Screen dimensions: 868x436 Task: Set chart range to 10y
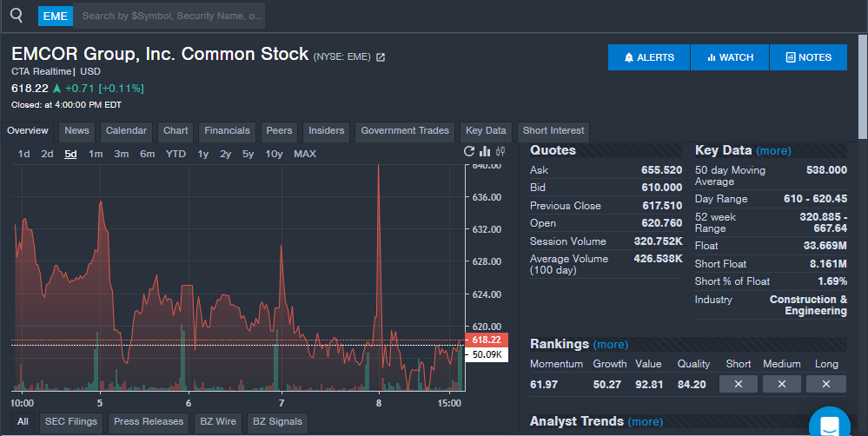pos(274,154)
